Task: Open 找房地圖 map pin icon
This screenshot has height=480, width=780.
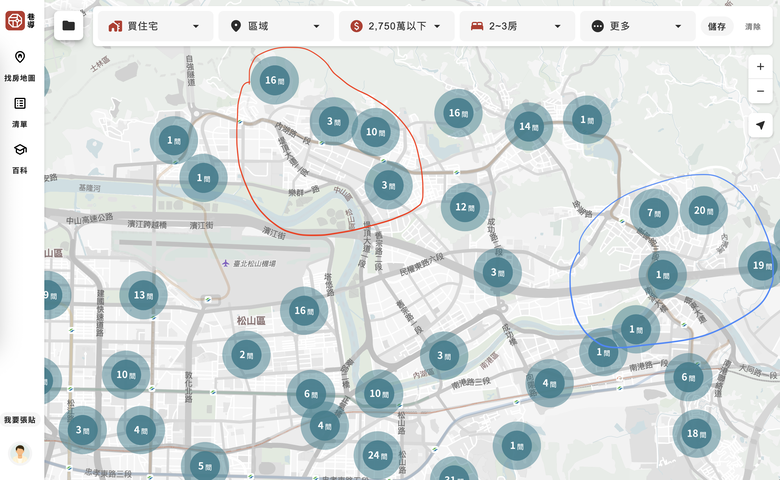Action: click(20, 57)
